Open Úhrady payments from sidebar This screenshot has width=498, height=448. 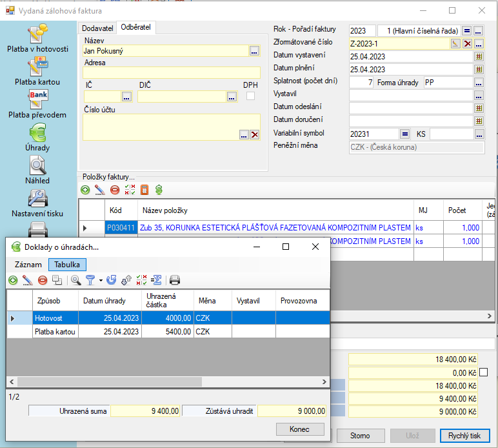click(37, 137)
